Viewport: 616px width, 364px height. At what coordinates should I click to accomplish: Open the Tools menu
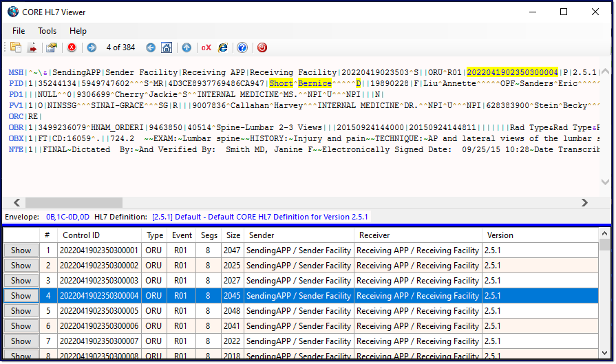pos(47,31)
